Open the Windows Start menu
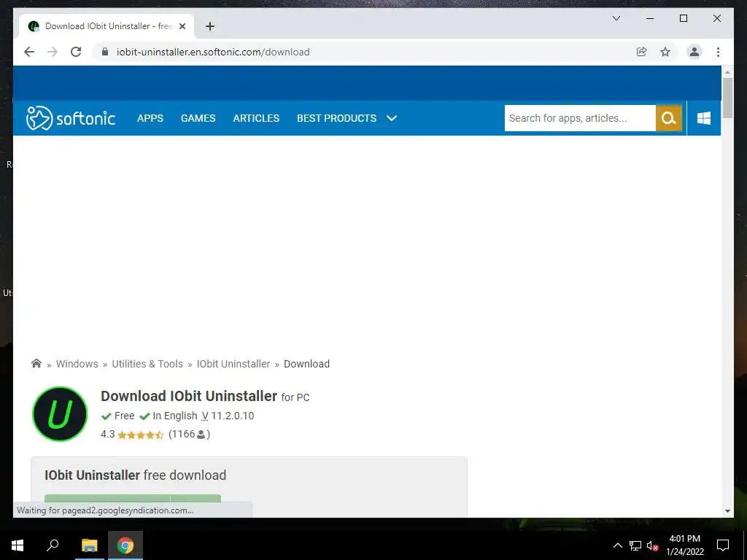This screenshot has width=747, height=560. [x=18, y=545]
